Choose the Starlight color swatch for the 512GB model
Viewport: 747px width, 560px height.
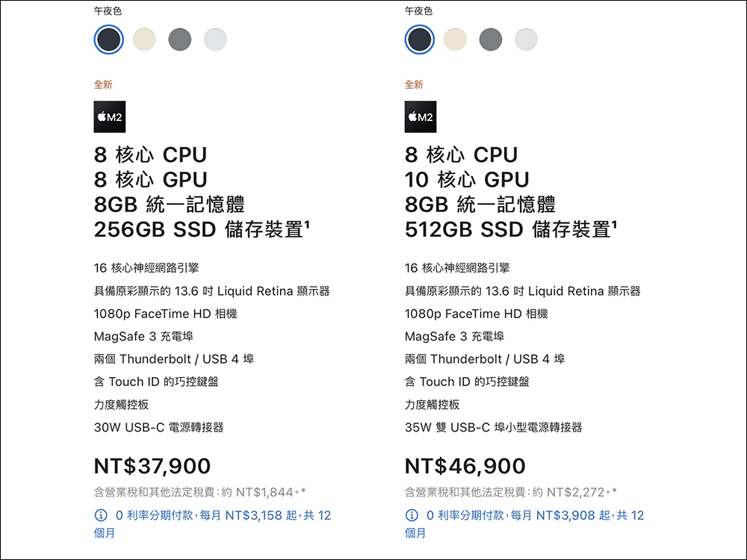[455, 40]
